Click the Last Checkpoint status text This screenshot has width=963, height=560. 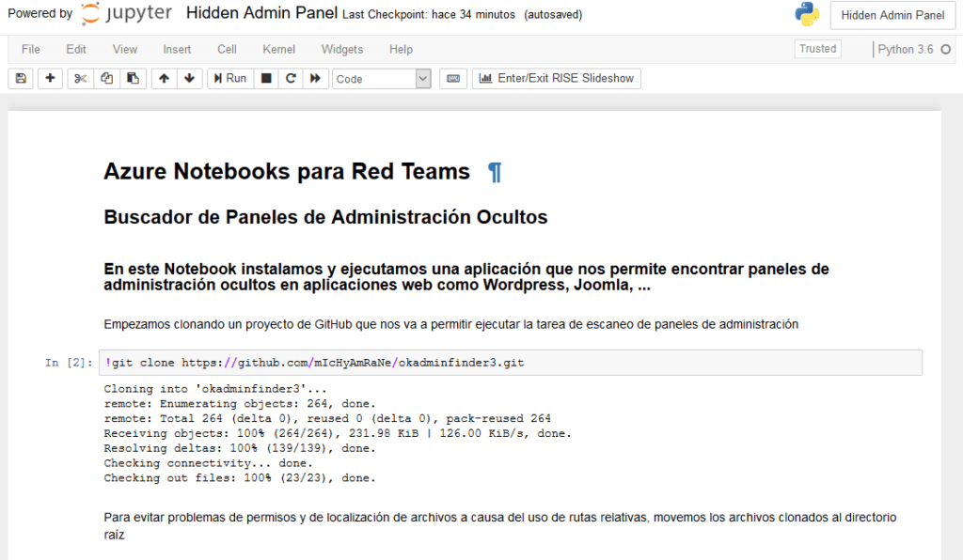pyautogui.click(x=429, y=15)
